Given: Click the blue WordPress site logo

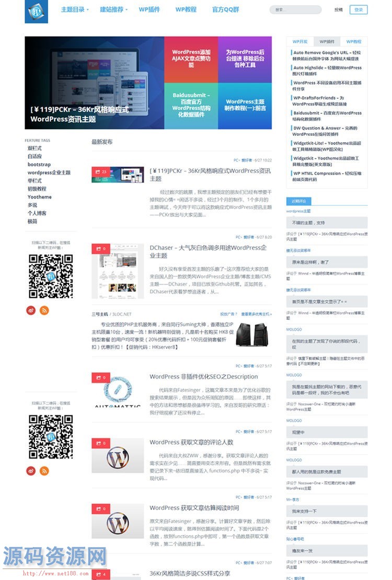Looking at the screenshot, I should tap(36, 11).
